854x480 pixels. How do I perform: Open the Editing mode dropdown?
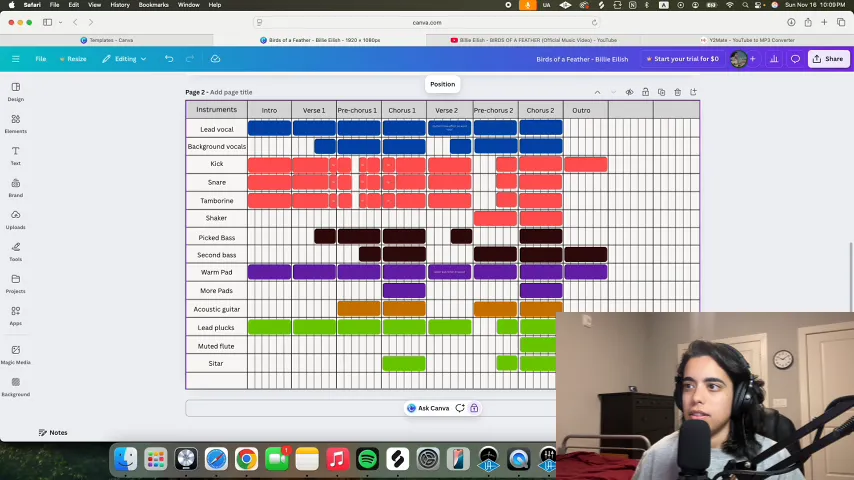pyautogui.click(x=124, y=59)
